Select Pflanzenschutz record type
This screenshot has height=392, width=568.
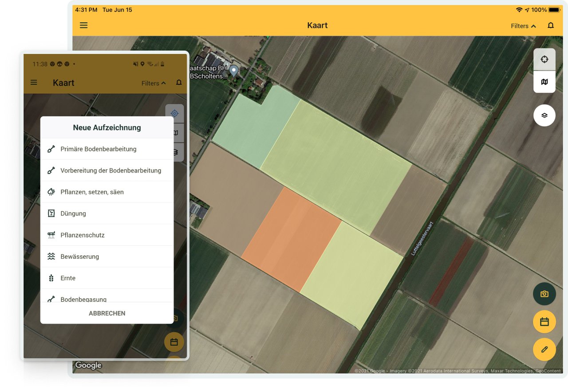107,235
